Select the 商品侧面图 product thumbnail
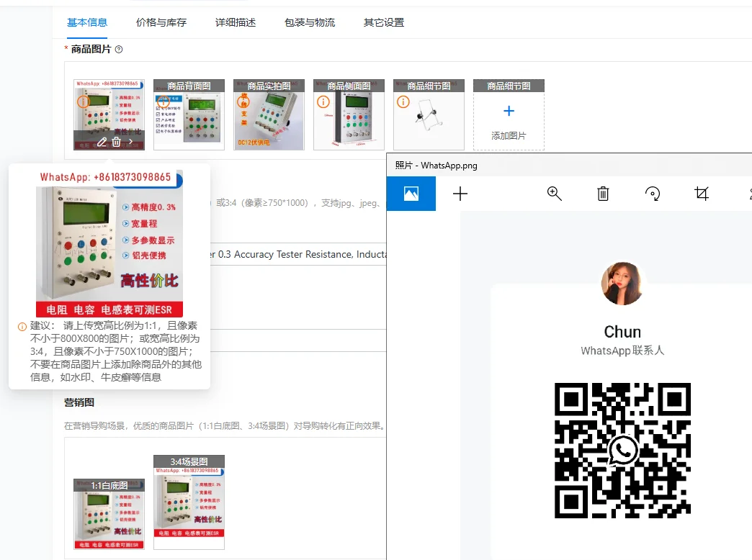752x560 pixels. coord(349,114)
